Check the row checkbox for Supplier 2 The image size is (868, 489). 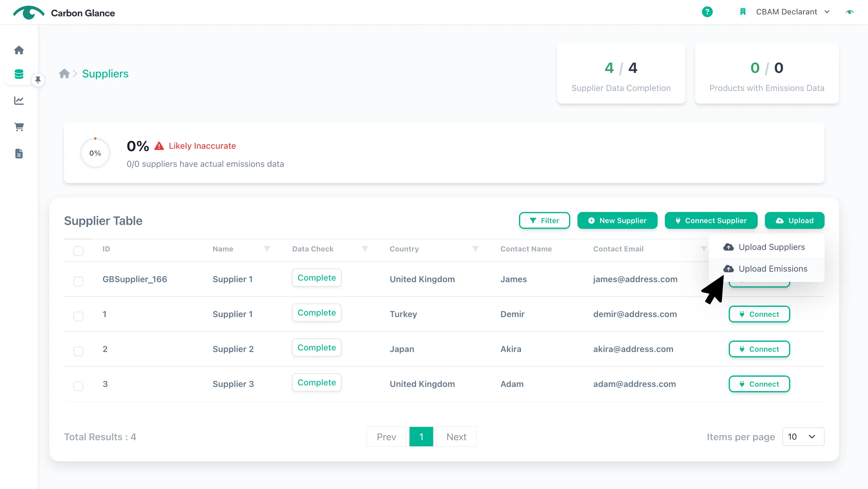78,351
